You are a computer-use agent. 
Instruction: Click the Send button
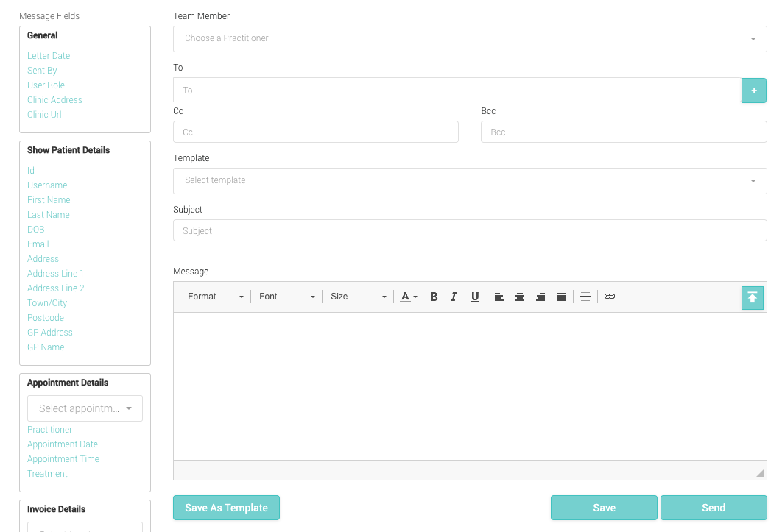(714, 508)
